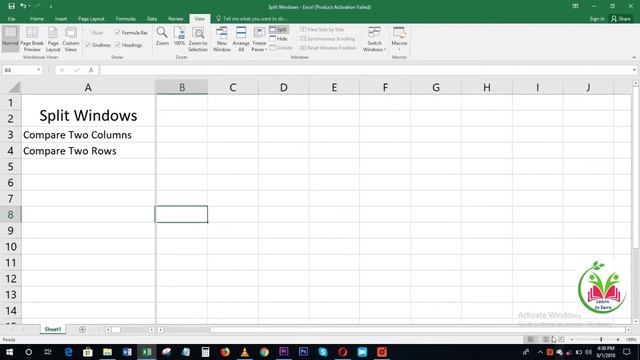Select cell with Compare Two Columns
Viewport: 640px width, 360px height.
click(88, 135)
